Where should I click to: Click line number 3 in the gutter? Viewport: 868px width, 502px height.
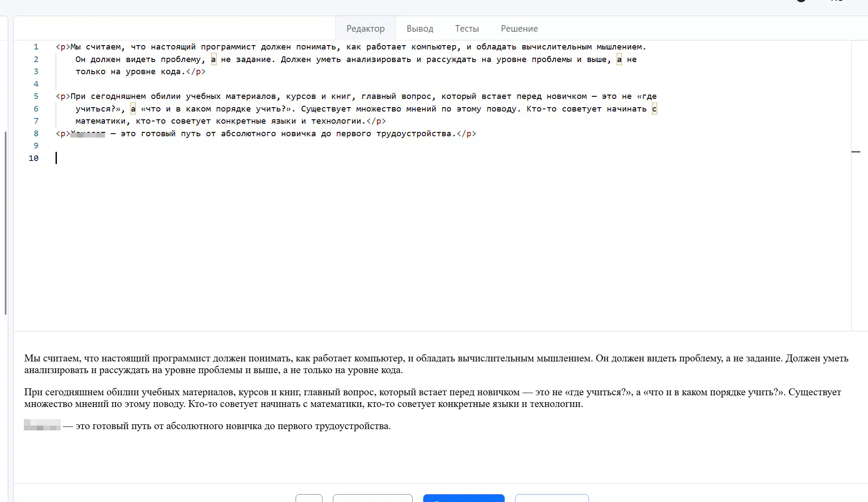pos(36,72)
